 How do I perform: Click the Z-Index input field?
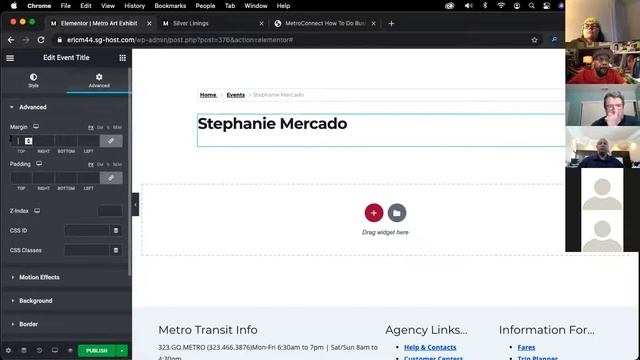[x=110, y=211]
